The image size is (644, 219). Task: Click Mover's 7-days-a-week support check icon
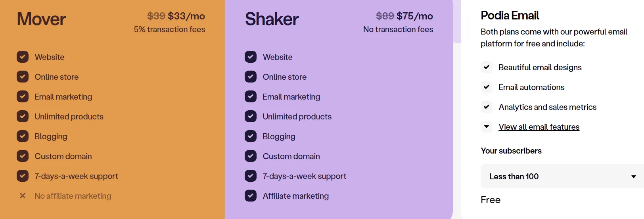(x=23, y=176)
